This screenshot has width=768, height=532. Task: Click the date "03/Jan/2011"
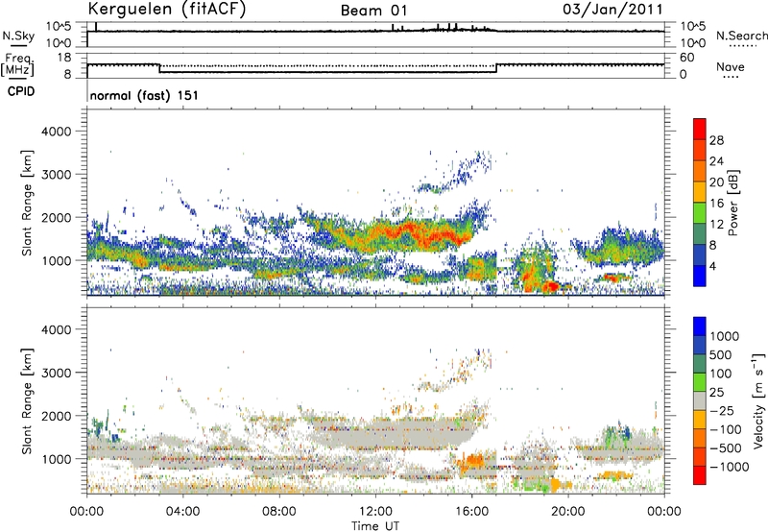point(612,10)
